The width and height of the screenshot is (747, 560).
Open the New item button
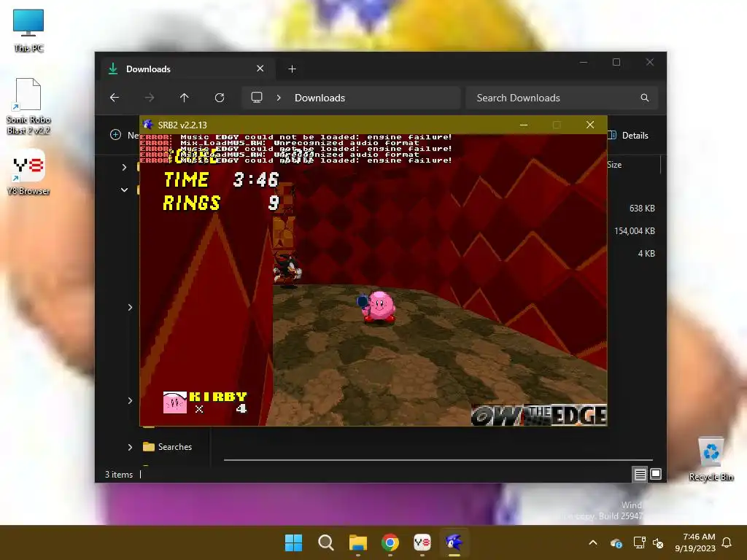point(124,135)
